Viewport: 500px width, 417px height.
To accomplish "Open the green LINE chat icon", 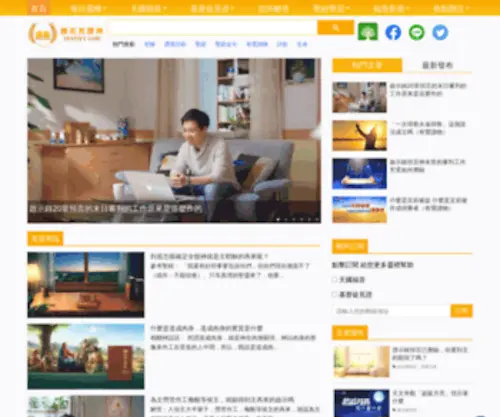I will tap(417, 32).
